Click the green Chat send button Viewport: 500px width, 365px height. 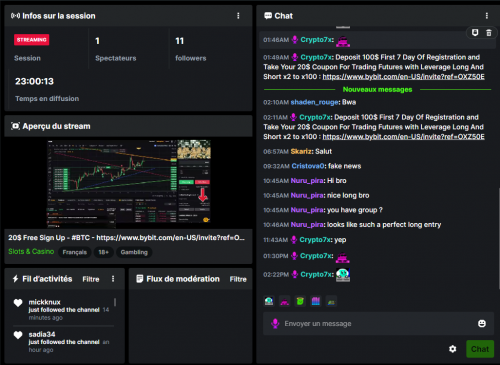point(480,349)
